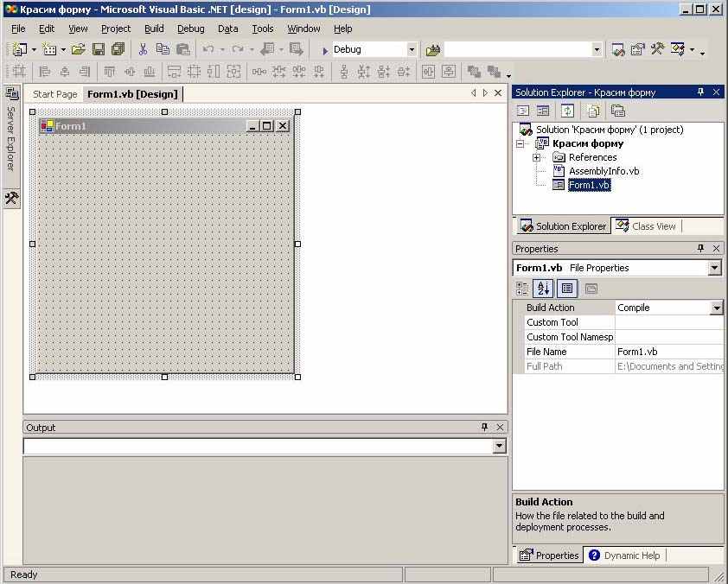Click the Add New Item toolbar icon
Screen dimensions: 728x584
(49, 49)
